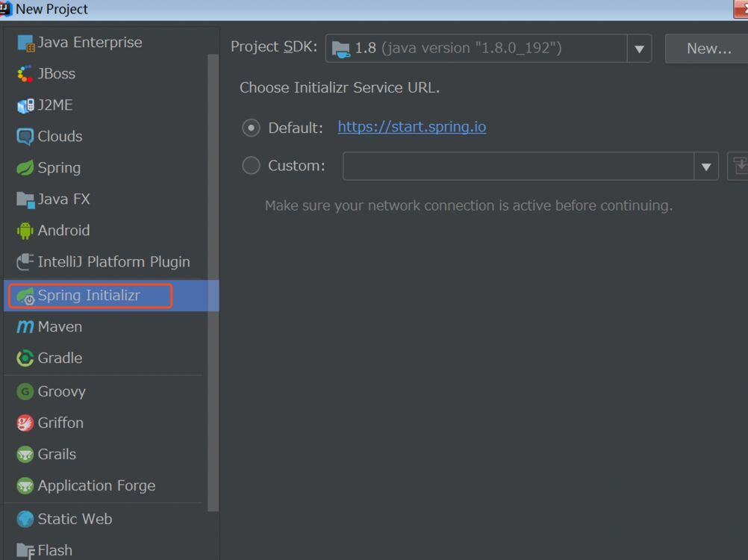Image resolution: width=748 pixels, height=560 pixels.
Task: Click the Android robot icon
Action: pyautogui.click(x=25, y=231)
